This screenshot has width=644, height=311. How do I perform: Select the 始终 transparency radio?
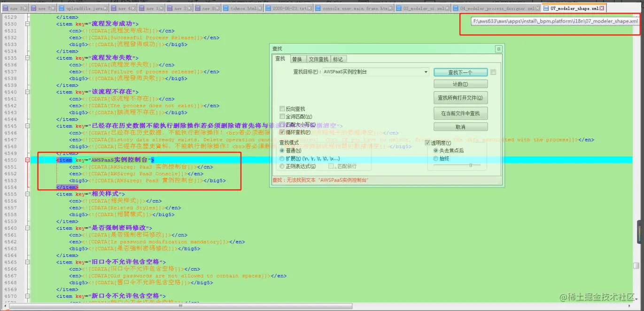point(435,159)
